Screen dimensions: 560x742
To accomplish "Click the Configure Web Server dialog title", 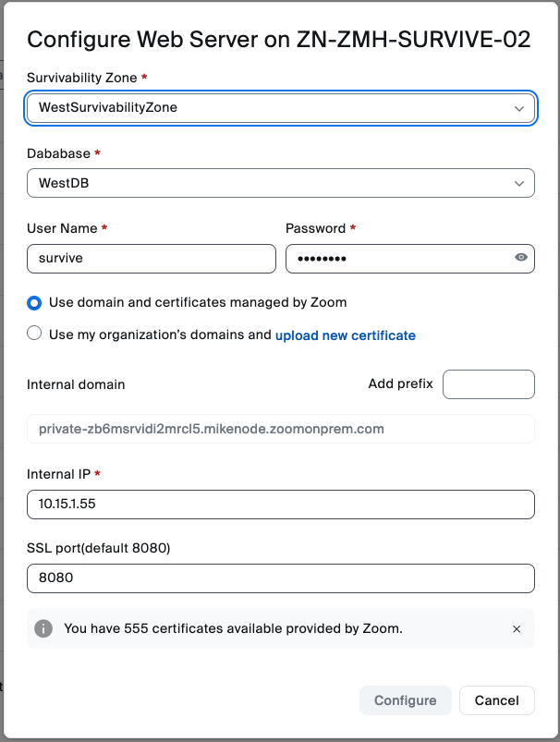I will 278,39.
